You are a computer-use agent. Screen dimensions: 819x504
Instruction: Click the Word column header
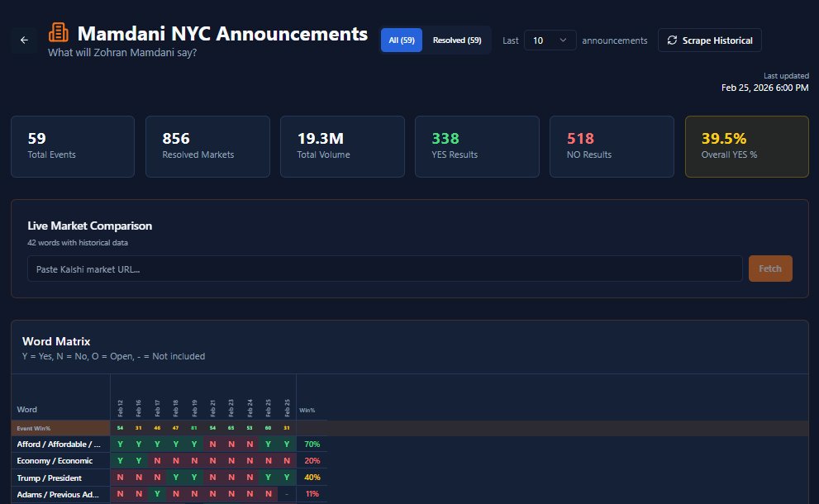point(26,410)
